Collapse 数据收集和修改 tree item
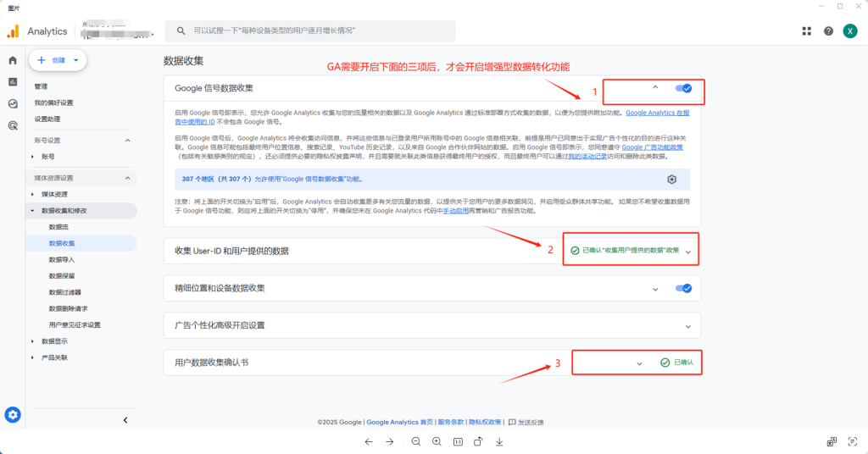This screenshot has width=868, height=454. 32,211
